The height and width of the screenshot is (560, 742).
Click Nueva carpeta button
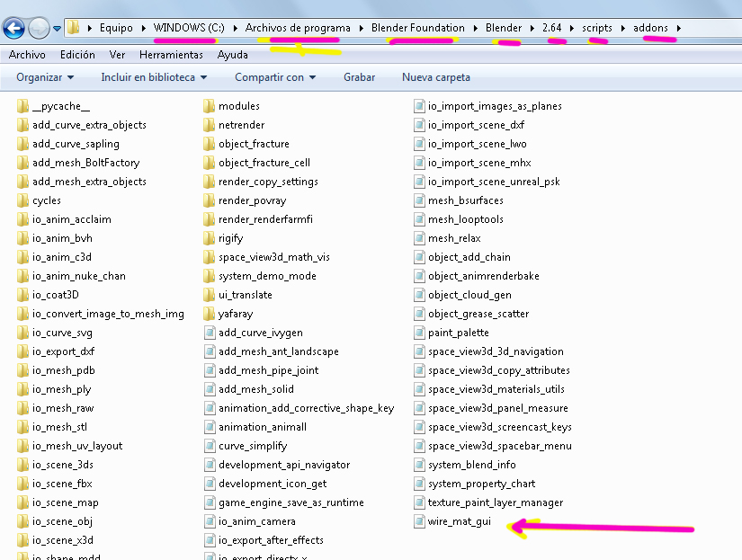pos(436,77)
